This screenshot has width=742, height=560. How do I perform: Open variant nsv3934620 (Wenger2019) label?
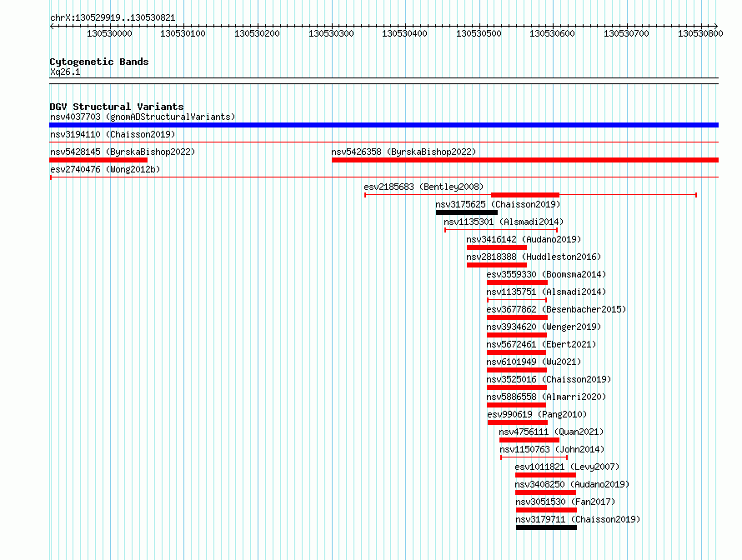[544, 327]
